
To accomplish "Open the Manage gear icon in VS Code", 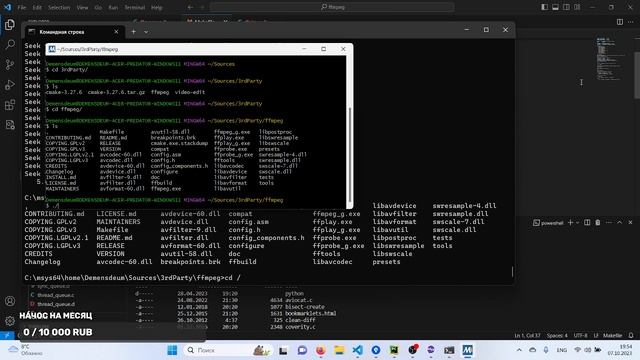I will pos(10,321).
